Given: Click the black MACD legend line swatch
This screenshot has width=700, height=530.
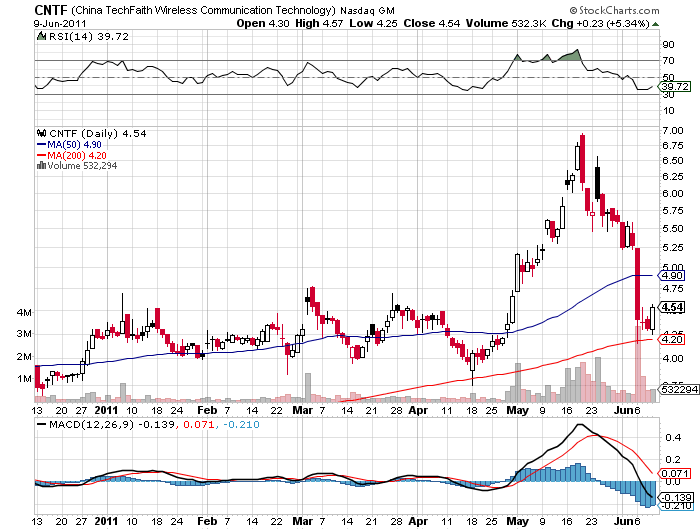Looking at the screenshot, I should point(42,424).
